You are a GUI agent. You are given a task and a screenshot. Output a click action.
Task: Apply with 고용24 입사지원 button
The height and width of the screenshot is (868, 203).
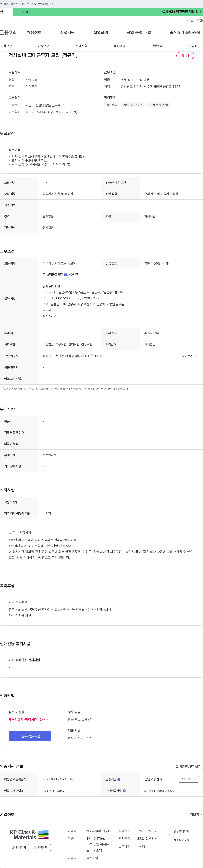click(x=30, y=736)
